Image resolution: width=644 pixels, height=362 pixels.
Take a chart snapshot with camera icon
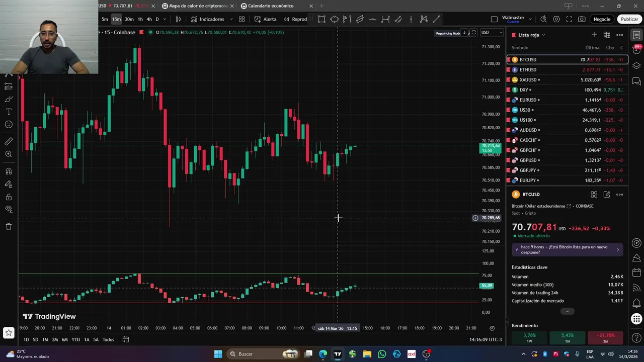582,19
